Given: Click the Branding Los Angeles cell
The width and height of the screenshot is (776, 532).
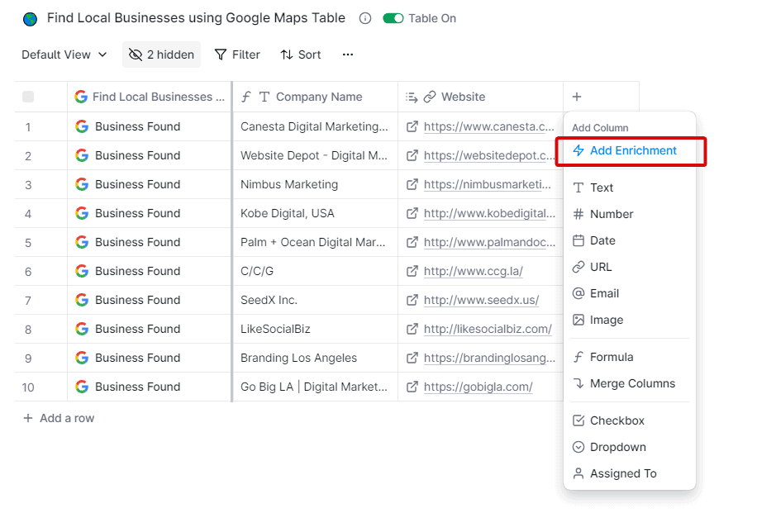Looking at the screenshot, I should click(315, 358).
